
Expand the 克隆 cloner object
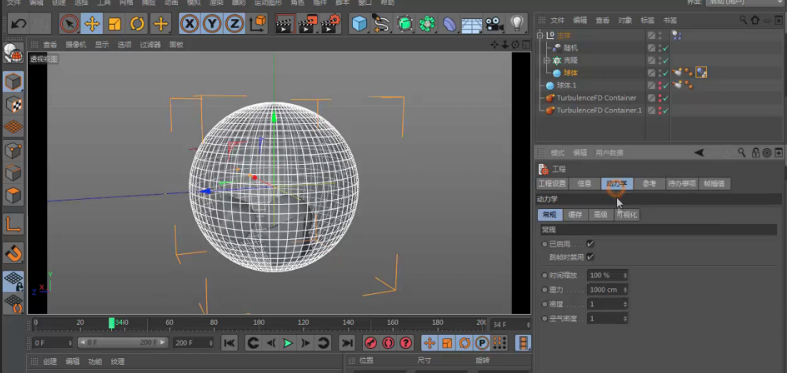coord(547,61)
